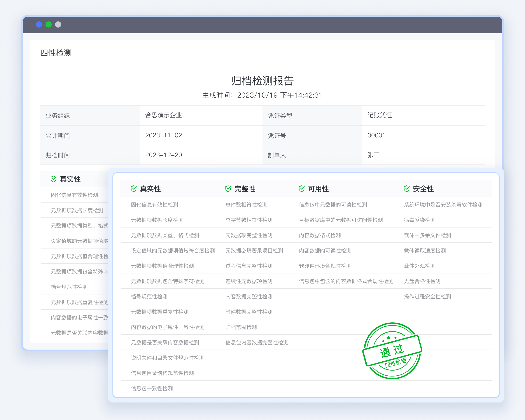Click 信息包中元数据的可读性检测 item
This screenshot has width=525, height=420.
(333, 205)
